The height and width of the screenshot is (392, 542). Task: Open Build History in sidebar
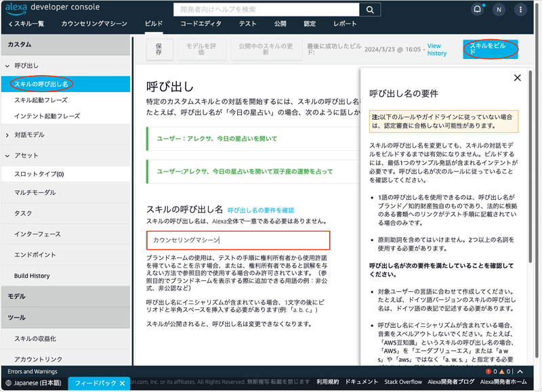pos(66,276)
